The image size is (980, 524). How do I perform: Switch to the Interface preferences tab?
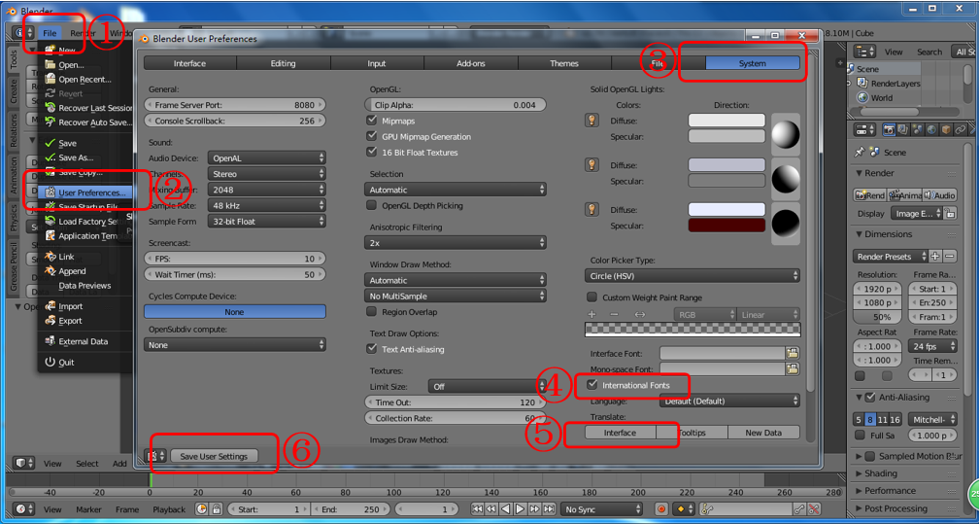click(x=190, y=63)
